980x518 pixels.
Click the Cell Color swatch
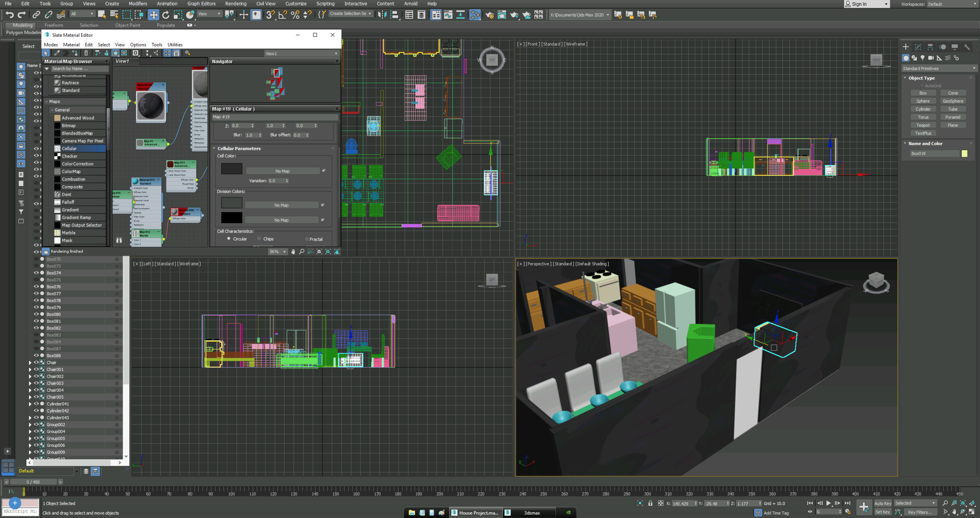(x=231, y=169)
